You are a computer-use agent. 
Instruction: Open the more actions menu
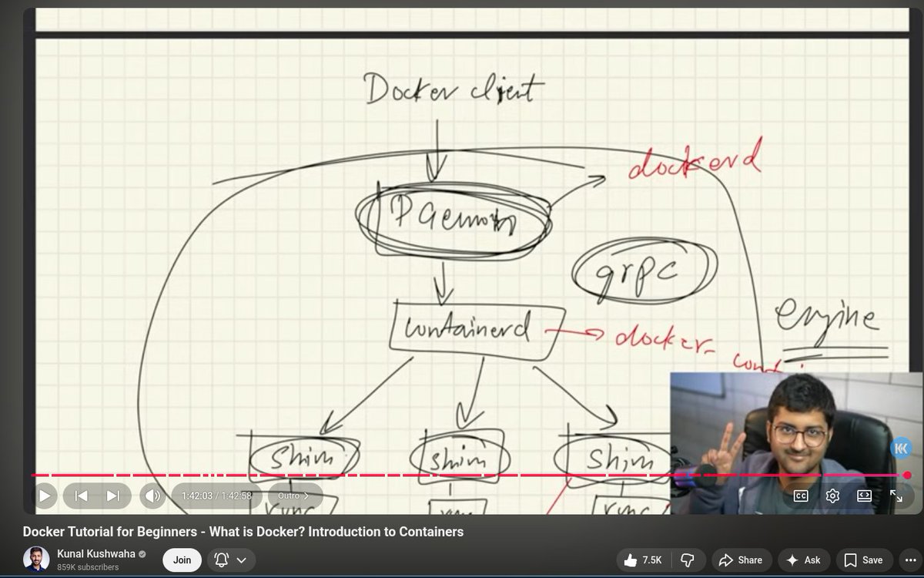click(x=912, y=560)
